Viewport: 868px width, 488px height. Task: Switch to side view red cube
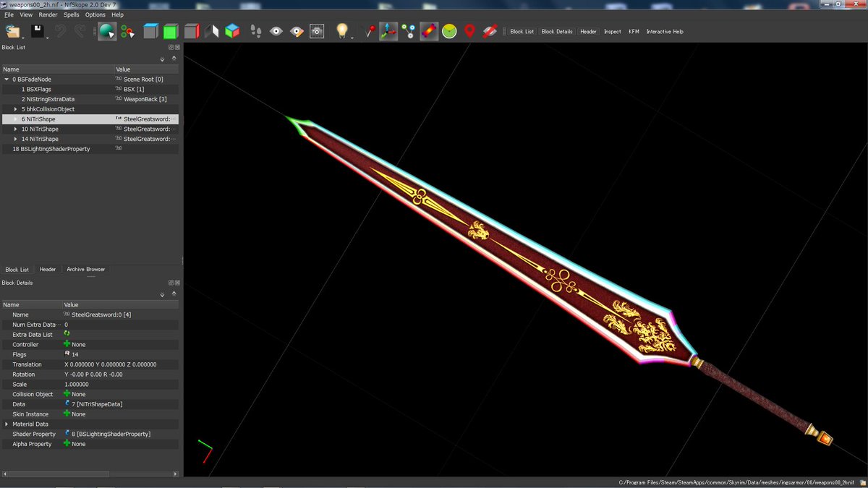tap(191, 31)
